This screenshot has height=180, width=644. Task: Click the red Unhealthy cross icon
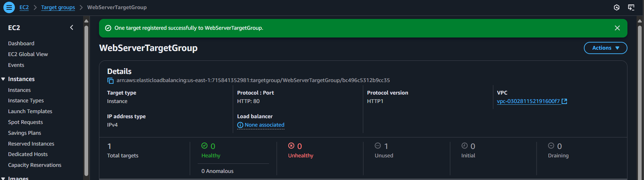pos(291,146)
